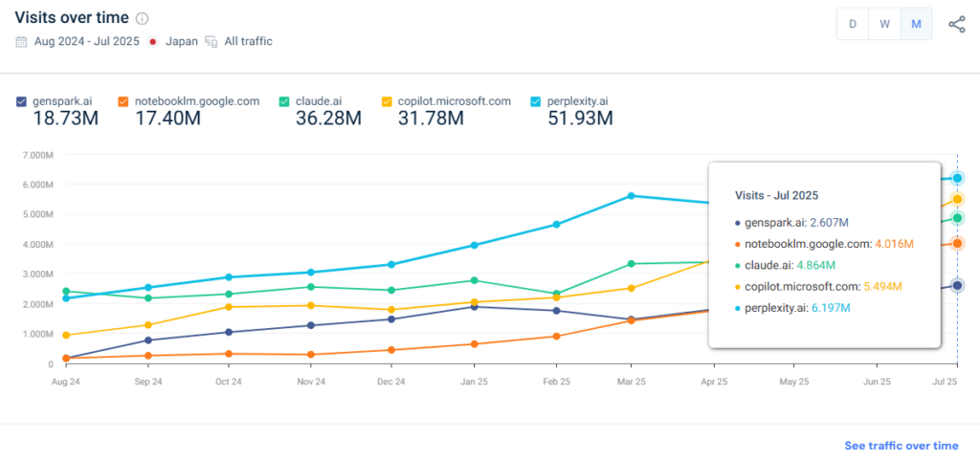This screenshot has height=461, width=980.
Task: Click the claude.ai Mar 25 green data point
Action: point(632,264)
